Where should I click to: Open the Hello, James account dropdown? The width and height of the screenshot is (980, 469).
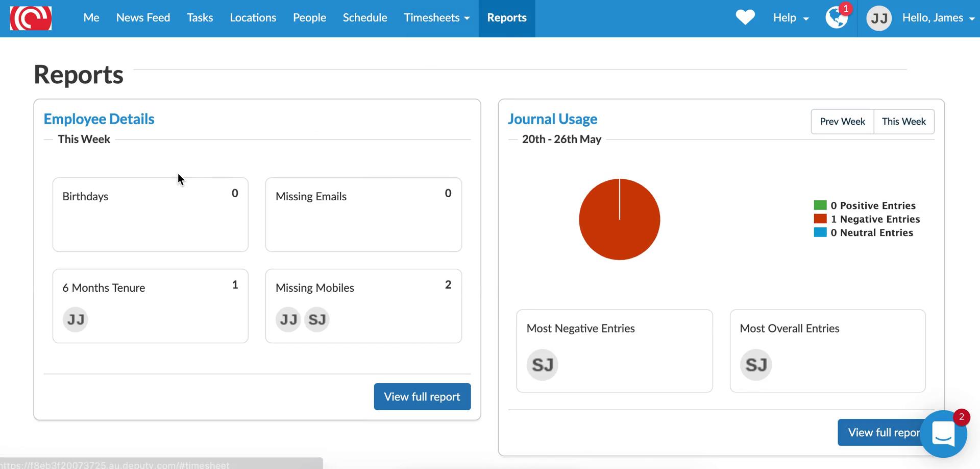(x=938, y=18)
